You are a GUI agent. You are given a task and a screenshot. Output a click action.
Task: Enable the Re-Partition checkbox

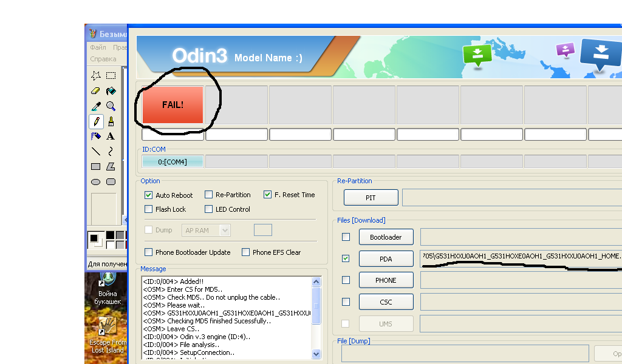209,195
